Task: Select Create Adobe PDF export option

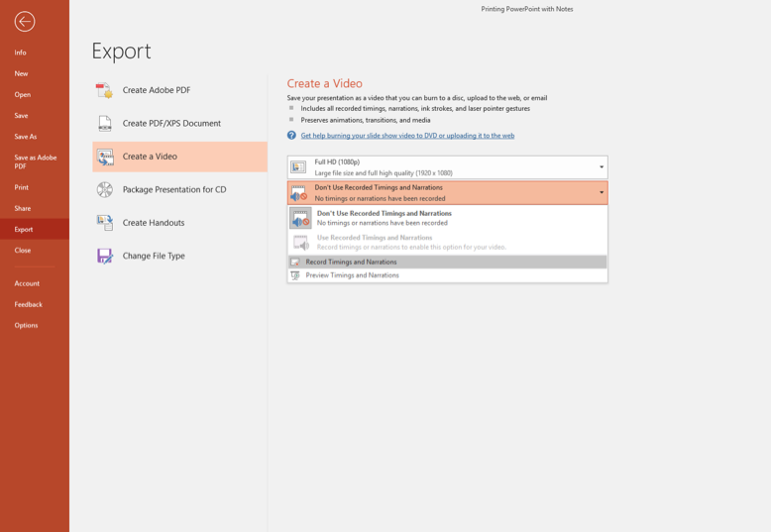Action: pos(180,90)
